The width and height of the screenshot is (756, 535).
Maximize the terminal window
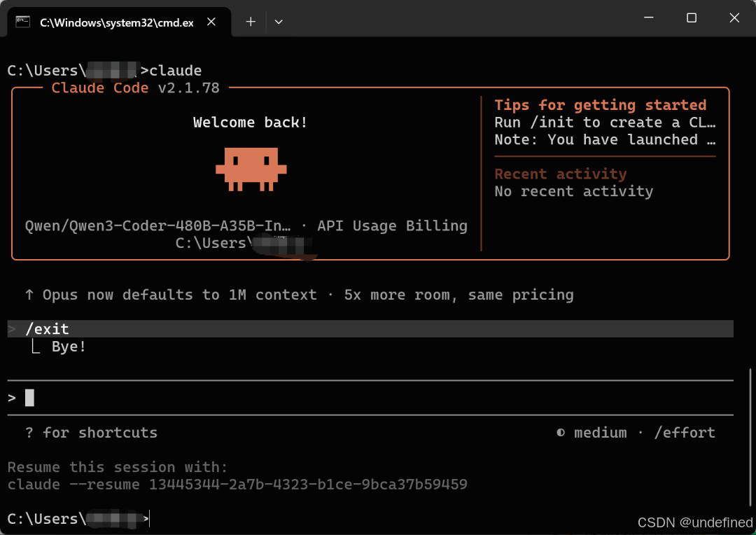click(692, 18)
